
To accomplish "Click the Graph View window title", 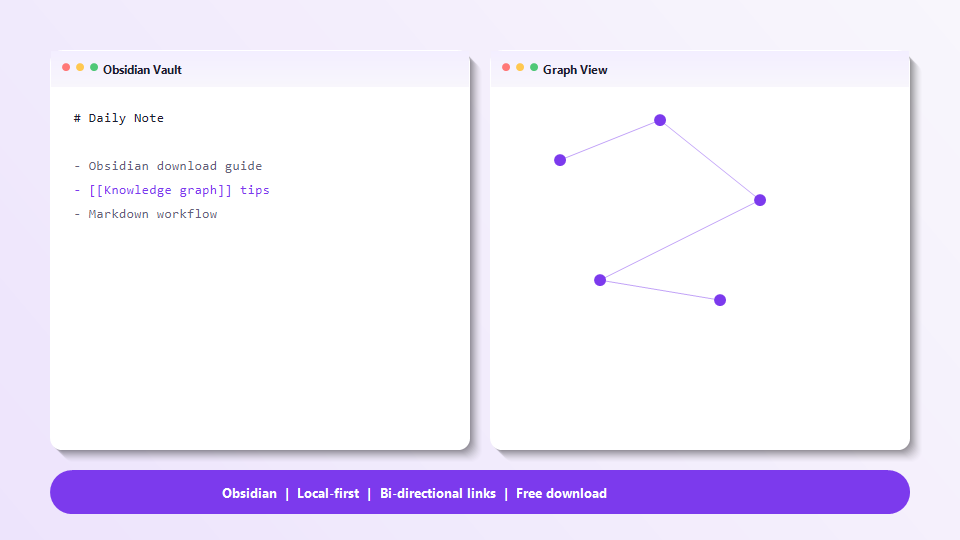I will coord(575,70).
